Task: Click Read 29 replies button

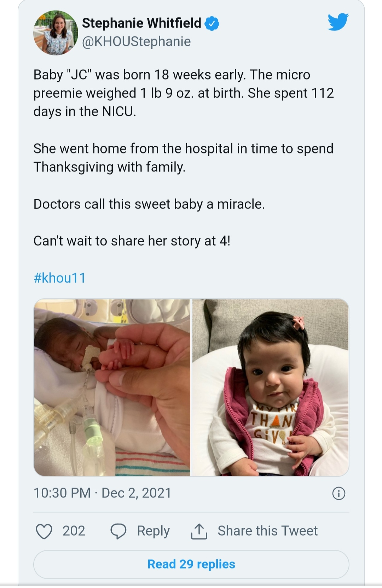Action: point(191,564)
